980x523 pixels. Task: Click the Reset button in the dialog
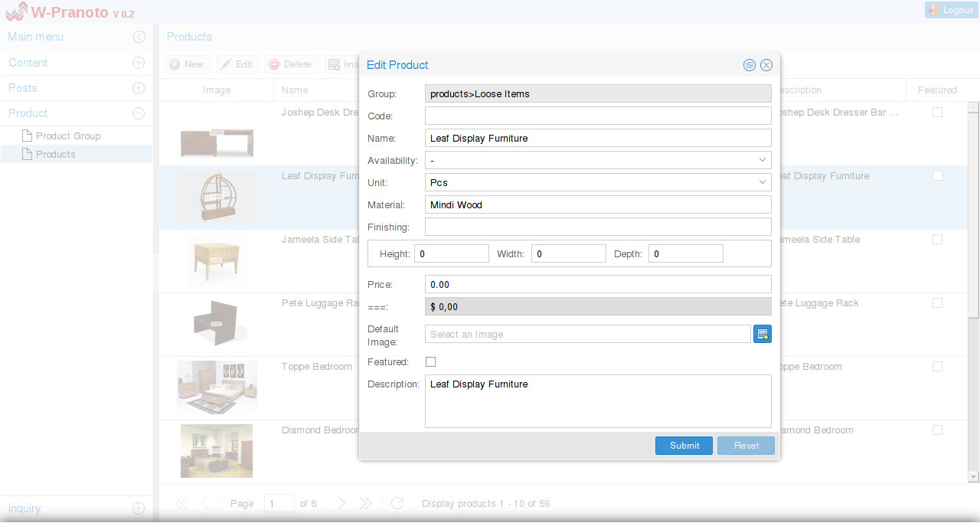[x=746, y=446]
